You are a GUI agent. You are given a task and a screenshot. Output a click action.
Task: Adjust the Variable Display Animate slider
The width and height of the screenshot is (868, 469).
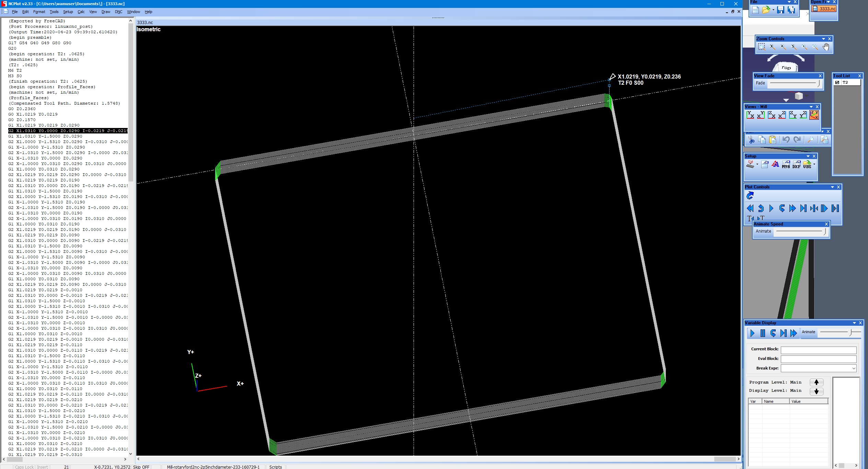pyautogui.click(x=840, y=332)
